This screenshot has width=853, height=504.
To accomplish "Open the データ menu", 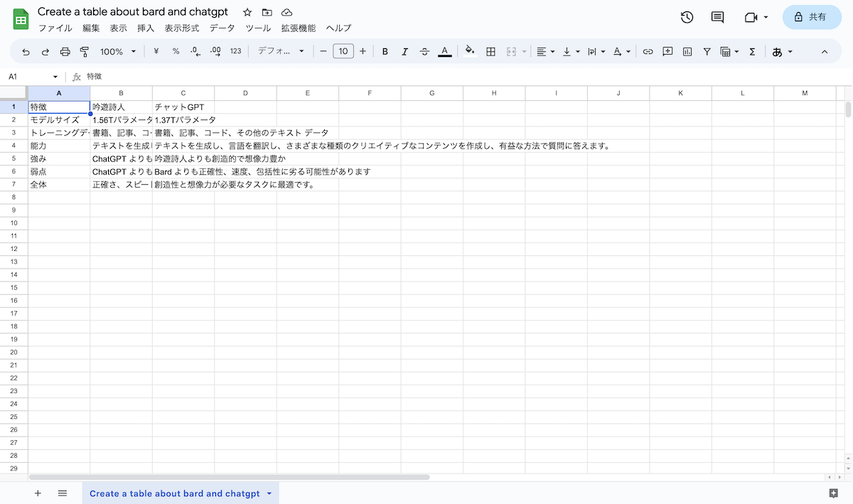I will tap(222, 28).
